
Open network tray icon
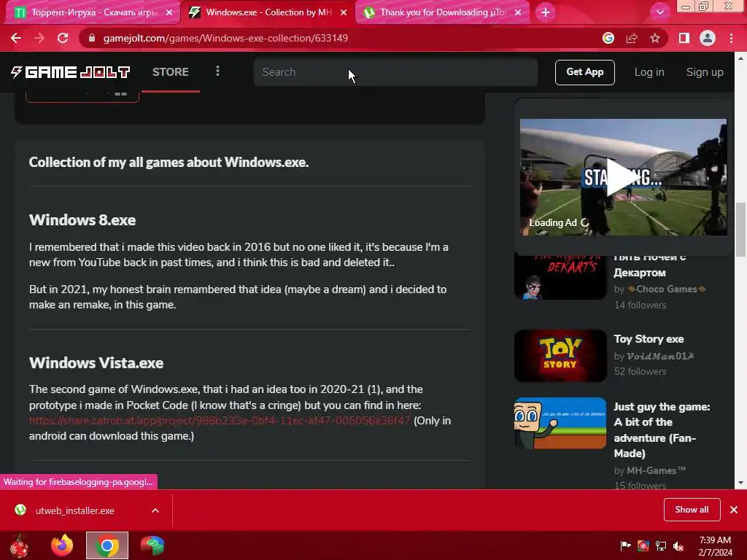[x=661, y=546]
